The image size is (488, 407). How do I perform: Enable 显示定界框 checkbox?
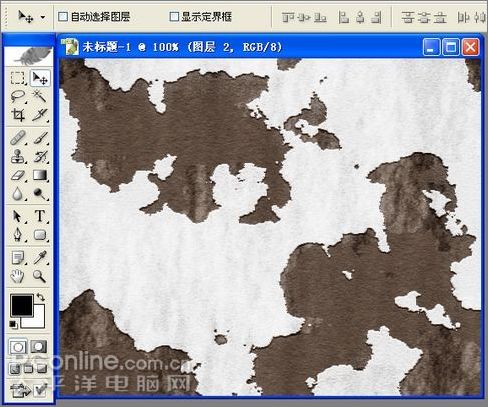[174, 17]
